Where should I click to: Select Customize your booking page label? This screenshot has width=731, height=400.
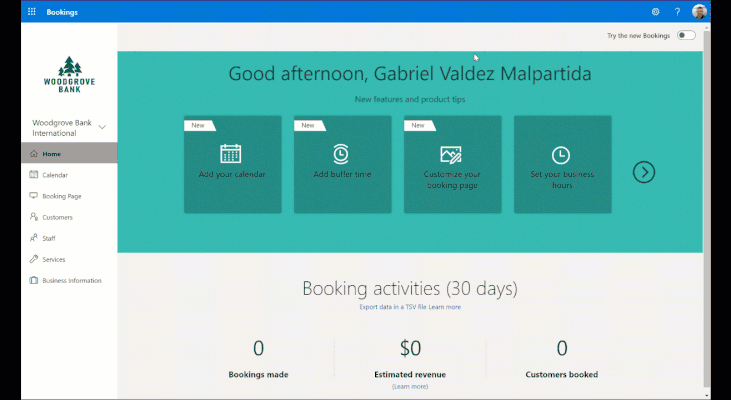tap(452, 180)
